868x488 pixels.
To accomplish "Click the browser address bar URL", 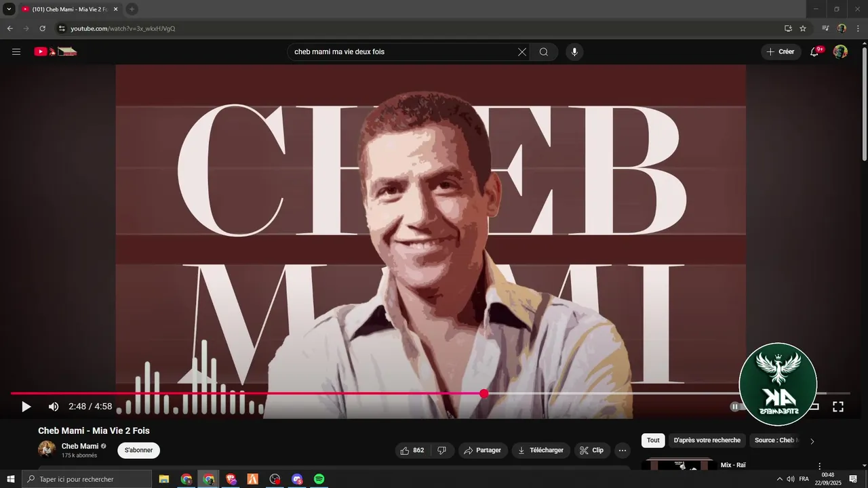I will [123, 28].
